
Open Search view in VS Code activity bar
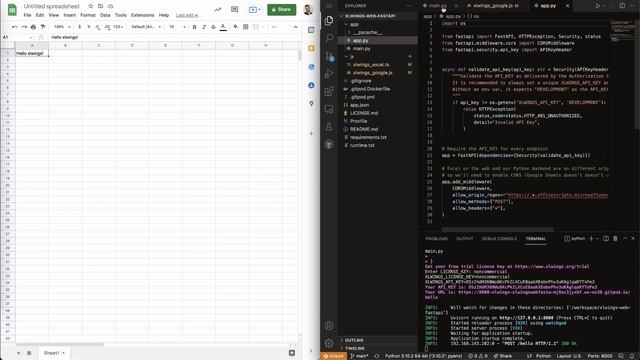329,38
